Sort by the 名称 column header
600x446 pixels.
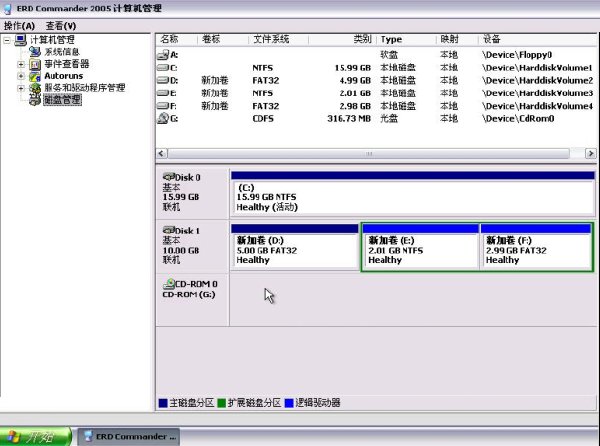pos(177,39)
